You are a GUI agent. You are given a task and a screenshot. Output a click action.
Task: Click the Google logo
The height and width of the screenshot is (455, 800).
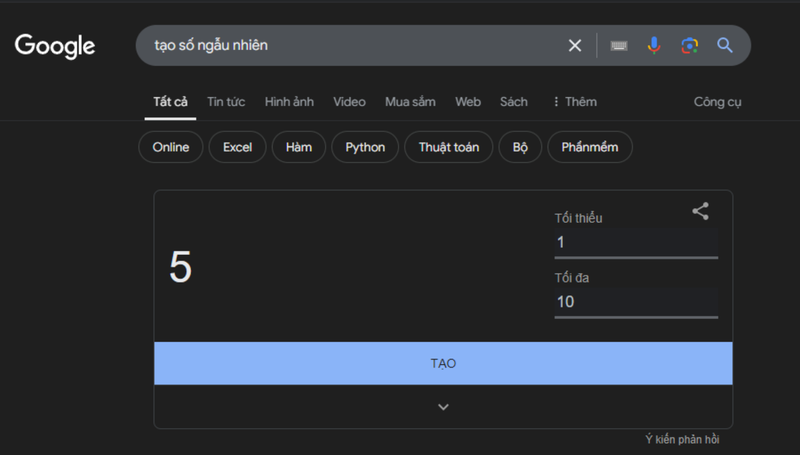(55, 46)
